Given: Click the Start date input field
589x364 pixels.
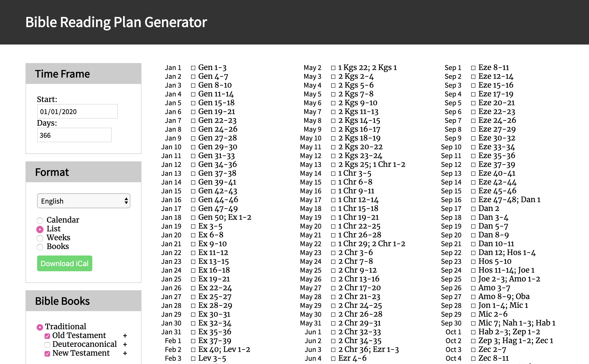Looking at the screenshot, I should point(77,112).
